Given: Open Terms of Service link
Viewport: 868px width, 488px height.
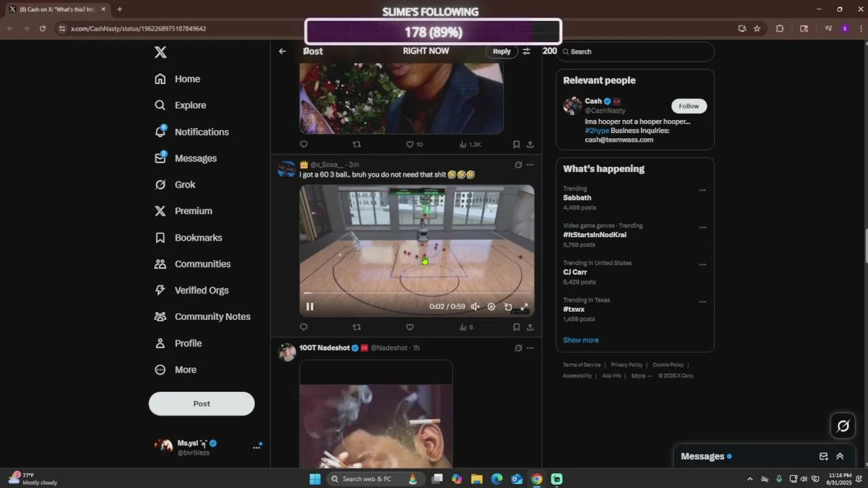Looking at the screenshot, I should pyautogui.click(x=582, y=365).
